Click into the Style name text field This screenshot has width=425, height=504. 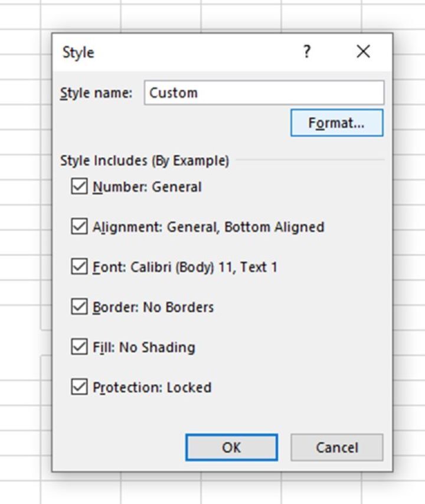263,93
